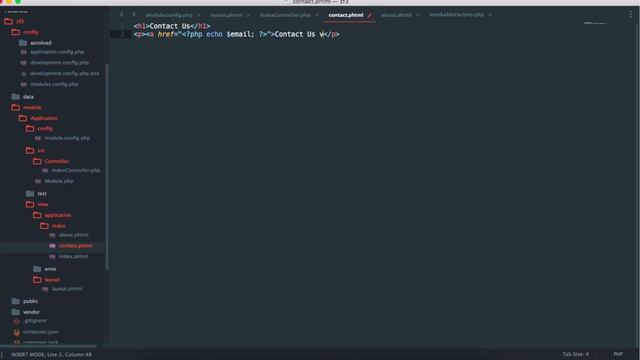
Task: Click the public folder icon
Action: (16, 301)
